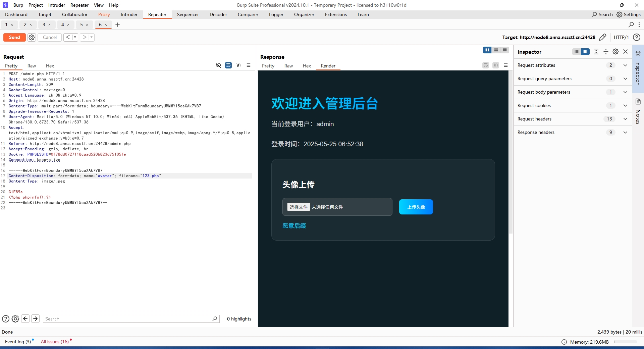Click the Send request gear settings icon
The width and height of the screenshot is (644, 349).
click(x=32, y=37)
